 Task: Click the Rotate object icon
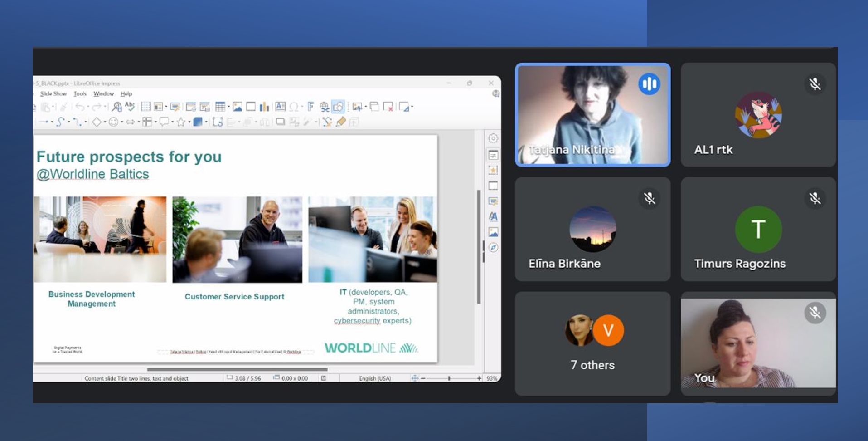click(x=217, y=122)
